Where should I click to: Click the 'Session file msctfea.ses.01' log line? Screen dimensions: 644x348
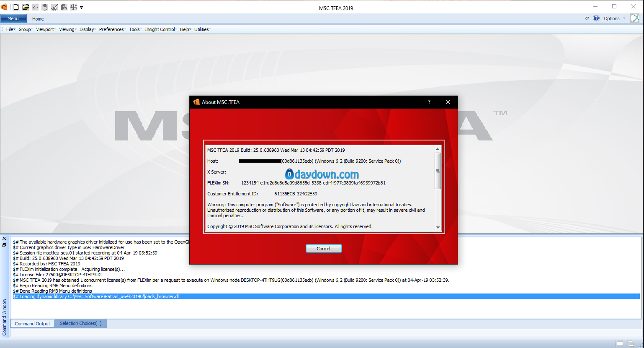point(85,253)
